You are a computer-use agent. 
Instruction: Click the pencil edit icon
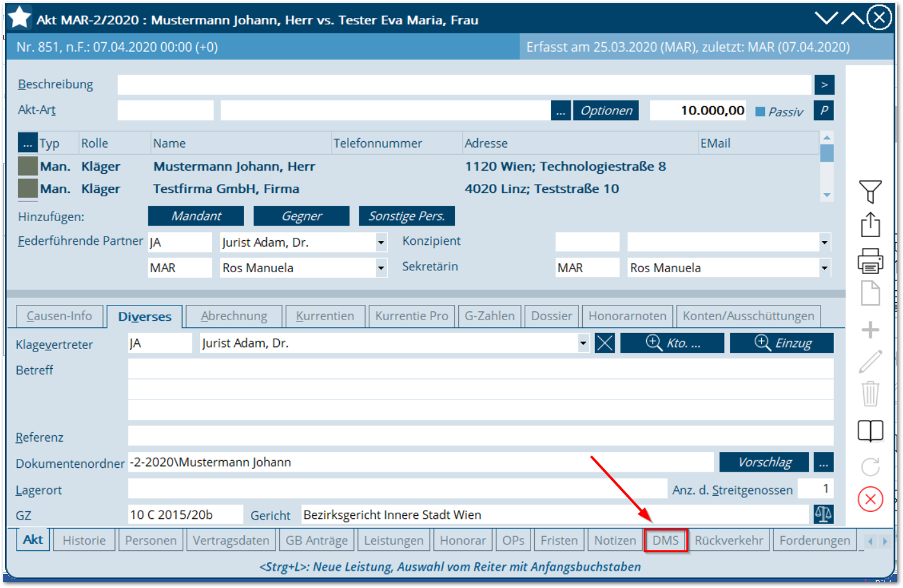(x=870, y=361)
